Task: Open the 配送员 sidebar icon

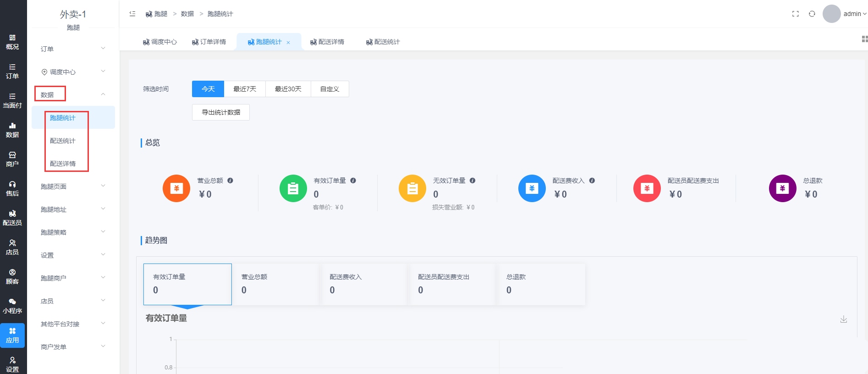Action: [x=12, y=218]
